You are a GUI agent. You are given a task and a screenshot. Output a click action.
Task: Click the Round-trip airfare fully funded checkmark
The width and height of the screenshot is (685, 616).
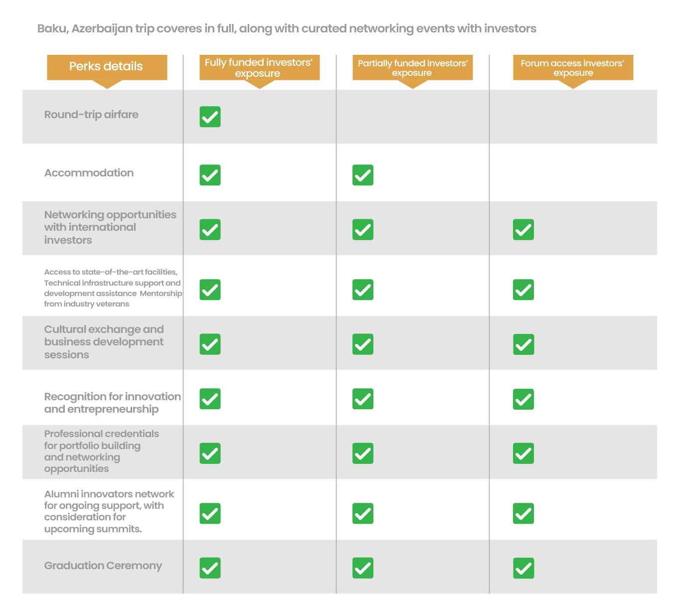click(210, 117)
